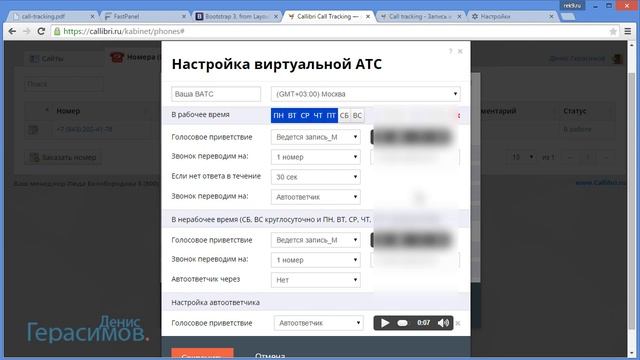Go back using browser back arrow
This screenshot has width=640, height=360.
(12, 31)
